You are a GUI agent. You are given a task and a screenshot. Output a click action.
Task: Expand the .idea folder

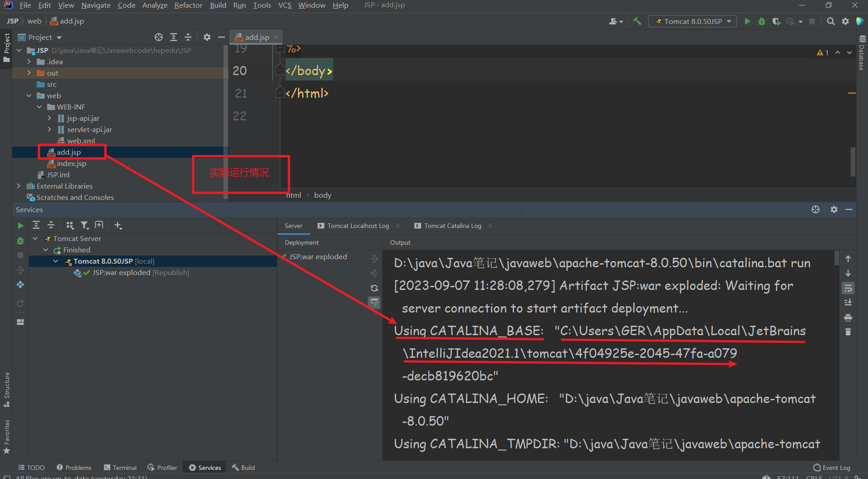coord(29,62)
